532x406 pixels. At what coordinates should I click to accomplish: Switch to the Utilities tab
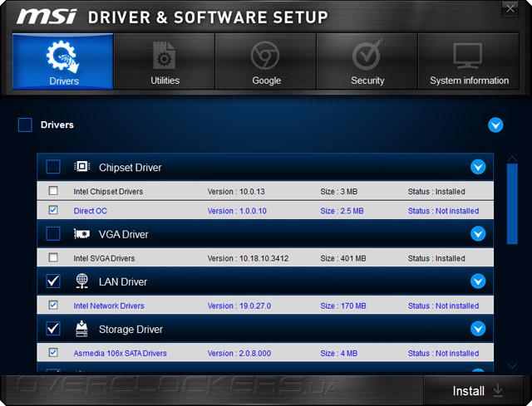(x=165, y=61)
